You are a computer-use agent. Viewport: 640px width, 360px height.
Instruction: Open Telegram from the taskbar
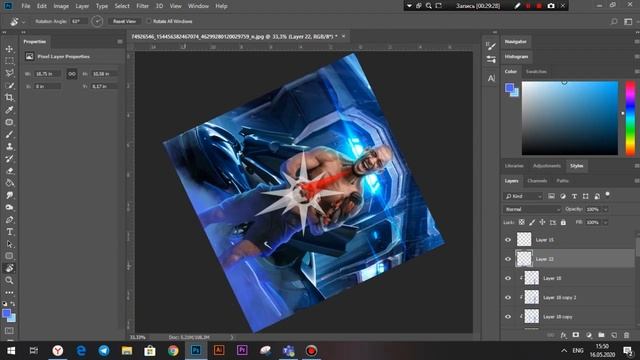[104, 351]
